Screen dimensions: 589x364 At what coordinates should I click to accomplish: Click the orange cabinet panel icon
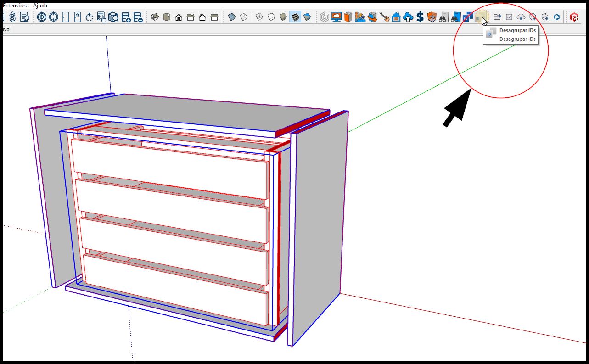(x=348, y=17)
